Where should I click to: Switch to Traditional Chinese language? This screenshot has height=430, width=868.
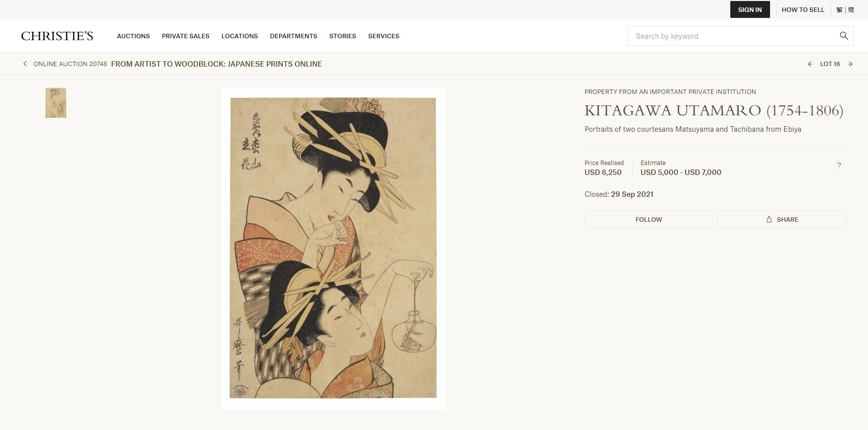(839, 9)
